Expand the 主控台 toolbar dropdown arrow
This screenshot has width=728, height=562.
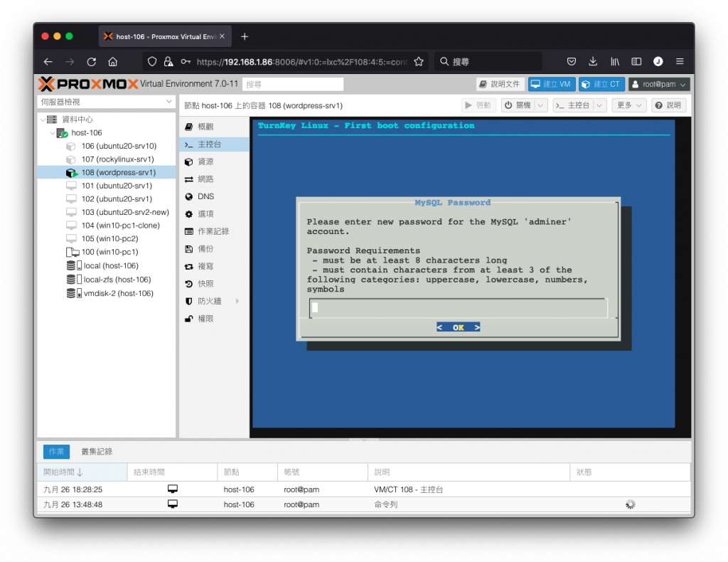(600, 105)
